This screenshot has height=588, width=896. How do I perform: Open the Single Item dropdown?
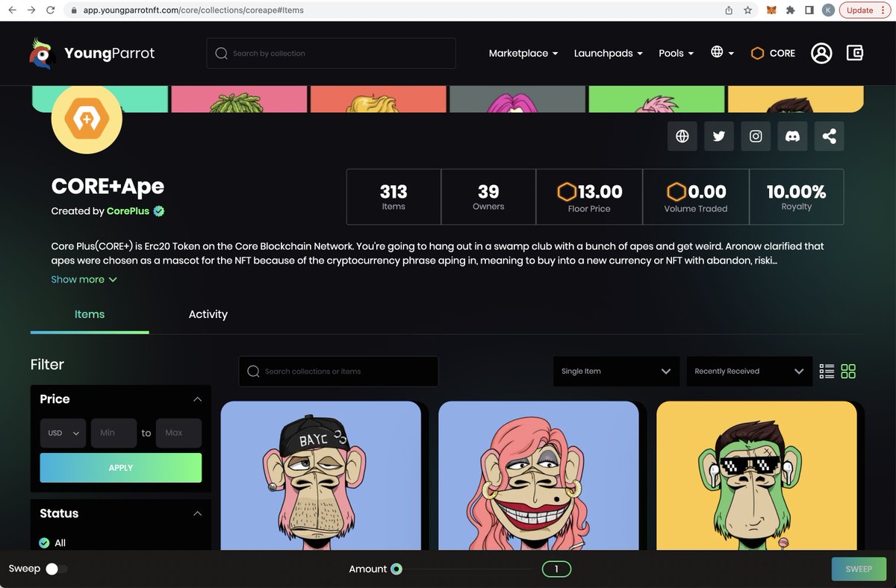[616, 371]
